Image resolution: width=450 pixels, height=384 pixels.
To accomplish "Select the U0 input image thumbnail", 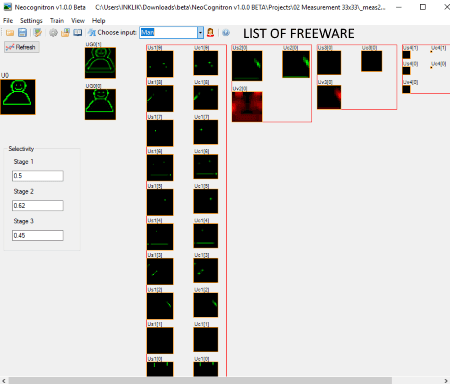I will click(x=18, y=97).
